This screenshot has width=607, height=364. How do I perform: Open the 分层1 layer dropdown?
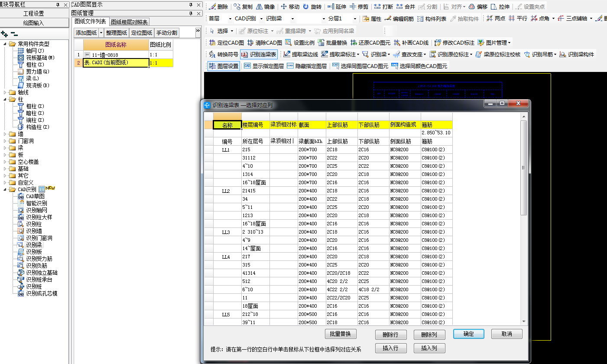tap(355, 19)
